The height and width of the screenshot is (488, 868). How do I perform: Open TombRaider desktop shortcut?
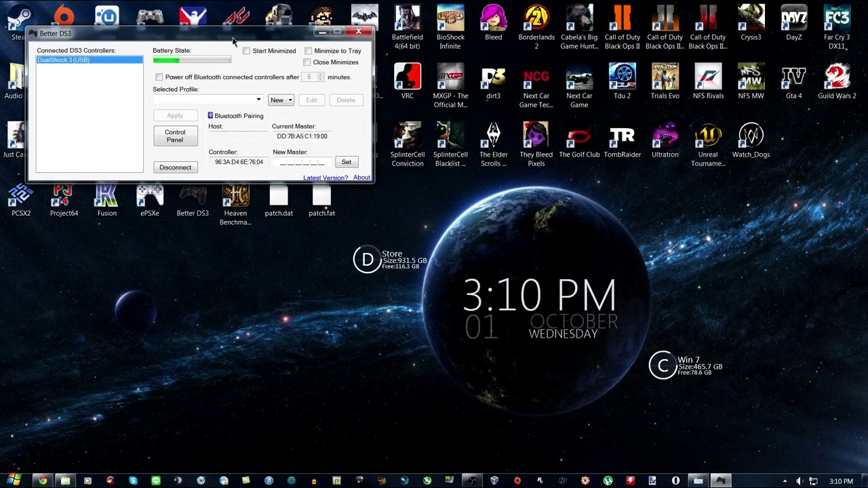coord(622,141)
